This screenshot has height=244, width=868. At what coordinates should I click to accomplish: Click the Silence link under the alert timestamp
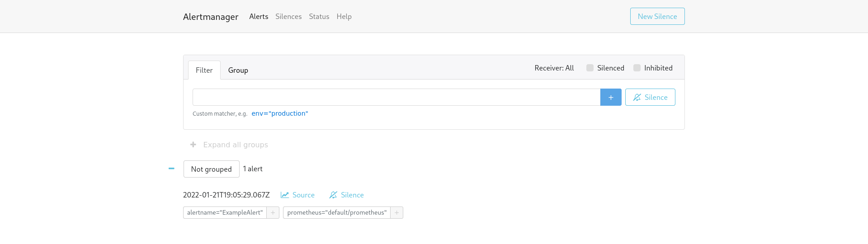coord(346,195)
